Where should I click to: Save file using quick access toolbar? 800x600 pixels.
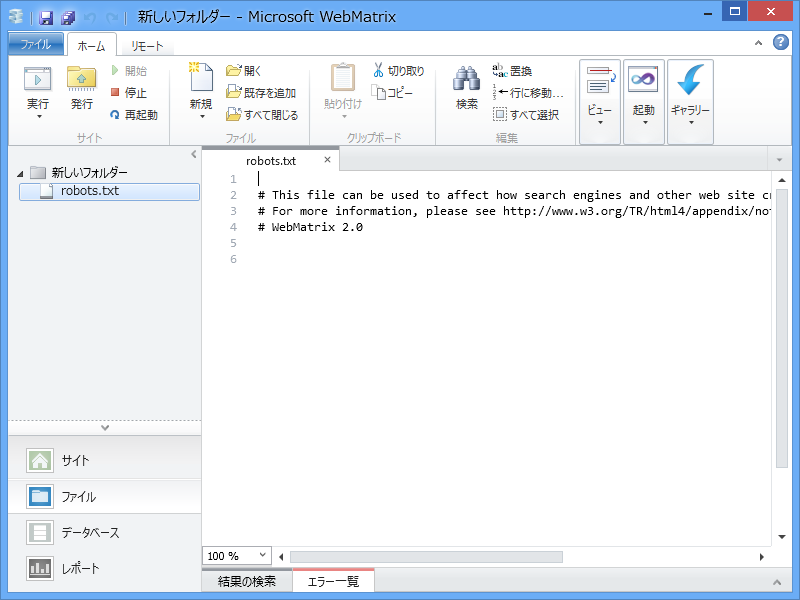[46, 18]
